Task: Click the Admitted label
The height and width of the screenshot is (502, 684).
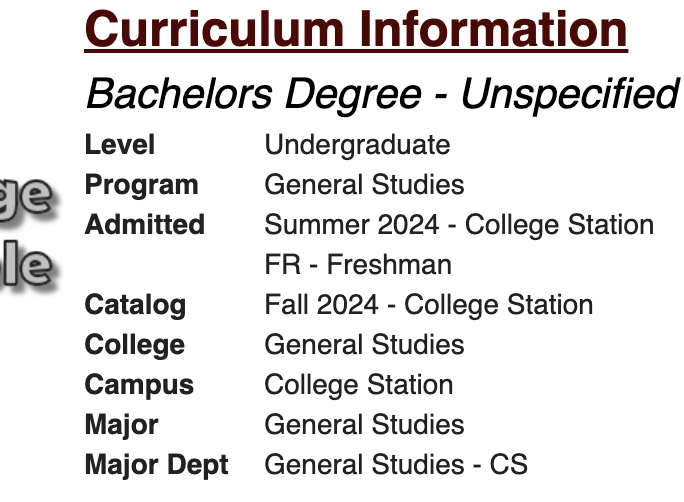Action: pyautogui.click(x=144, y=225)
